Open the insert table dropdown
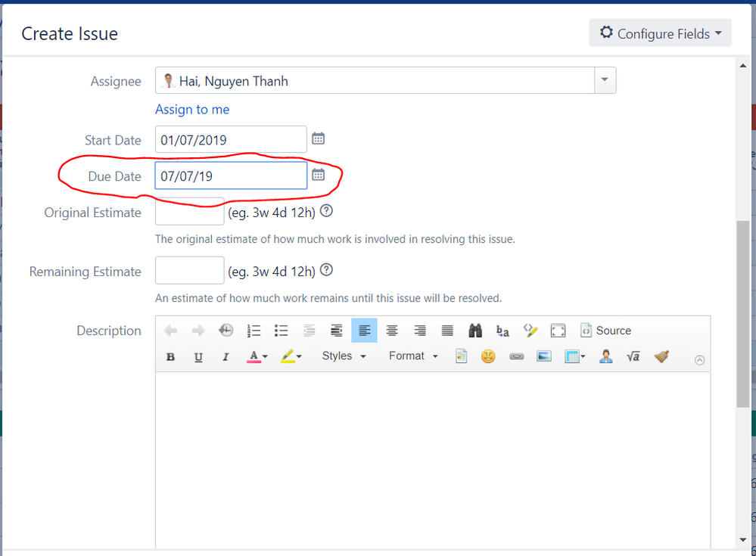This screenshot has height=556, width=756. point(574,356)
